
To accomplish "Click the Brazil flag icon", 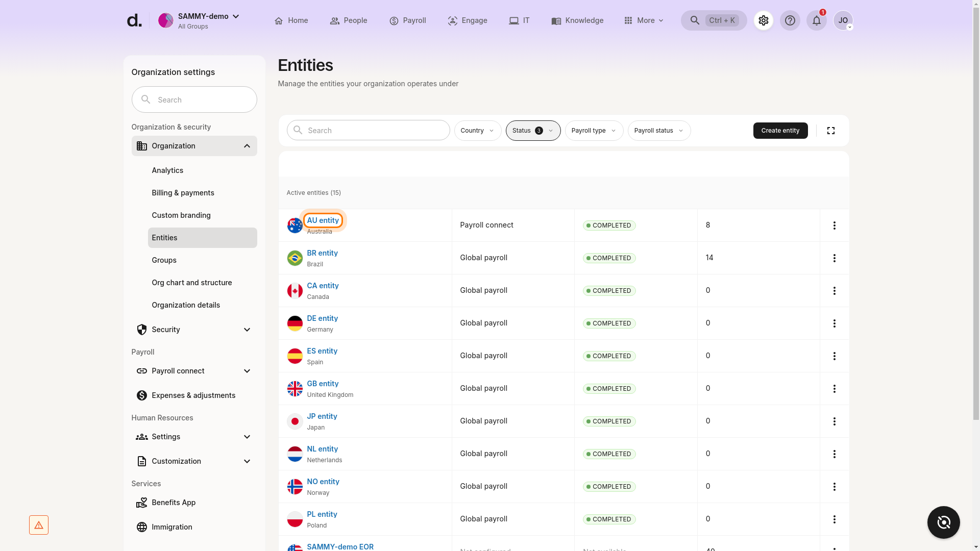I will 295,258.
